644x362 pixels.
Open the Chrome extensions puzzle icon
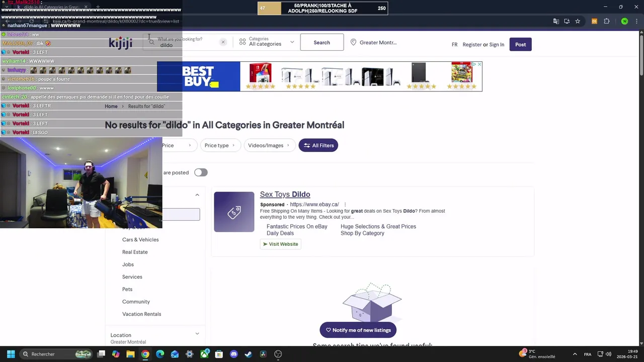606,21
